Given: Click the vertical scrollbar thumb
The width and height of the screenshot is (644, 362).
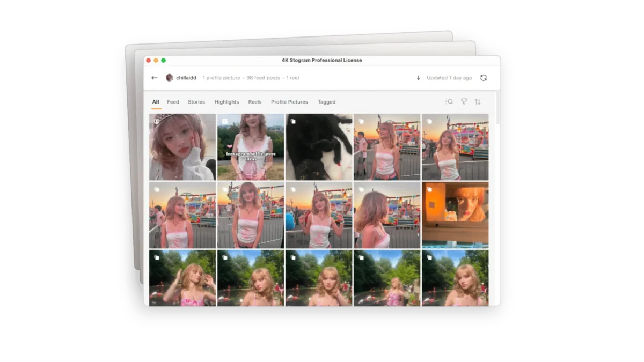Looking at the screenshot, I should click(x=497, y=107).
